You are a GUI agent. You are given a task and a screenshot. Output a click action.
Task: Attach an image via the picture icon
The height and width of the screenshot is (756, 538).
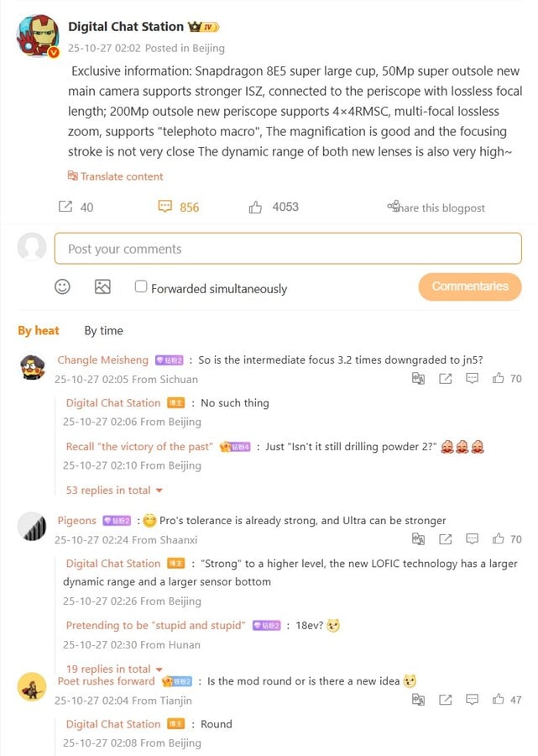(102, 286)
